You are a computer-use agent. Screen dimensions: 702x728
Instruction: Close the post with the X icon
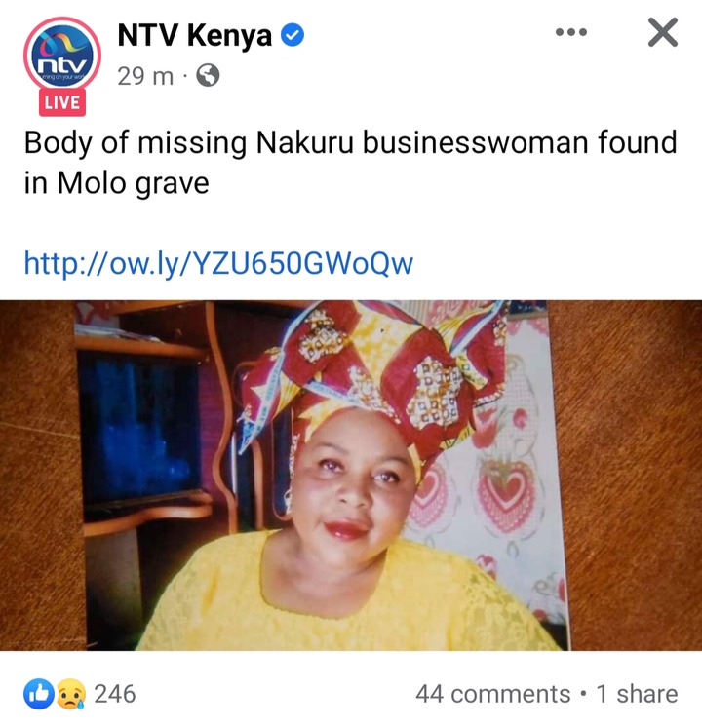click(662, 32)
